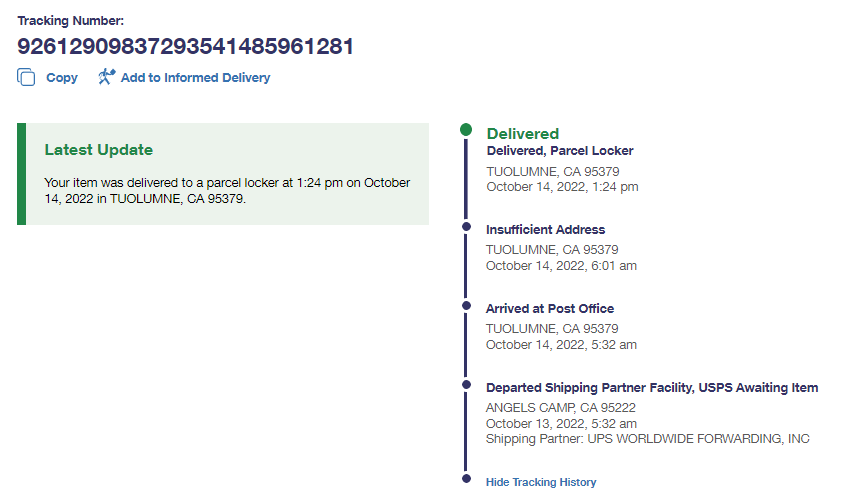Screen dimensions: 850x500
Task: Click the green Delivered status dot
Action: point(466,130)
